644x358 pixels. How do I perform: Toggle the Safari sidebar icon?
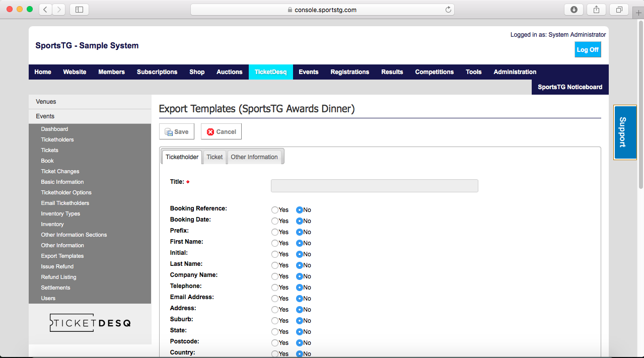click(x=79, y=9)
